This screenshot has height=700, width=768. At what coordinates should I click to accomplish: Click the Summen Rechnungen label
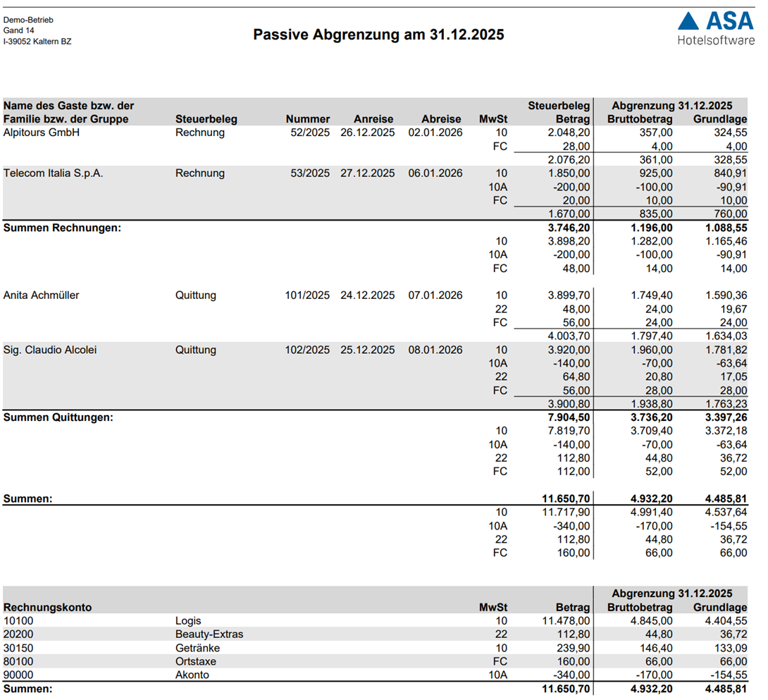(x=62, y=228)
